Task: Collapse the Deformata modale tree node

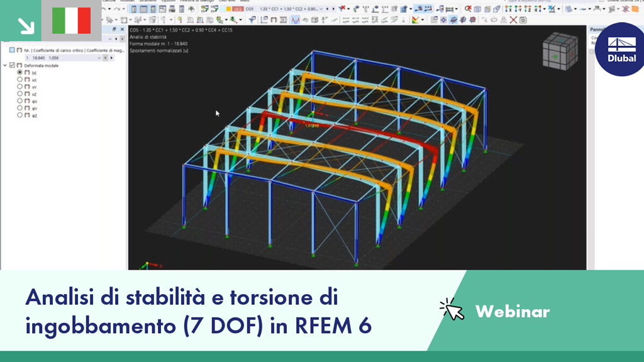Action: [5, 65]
